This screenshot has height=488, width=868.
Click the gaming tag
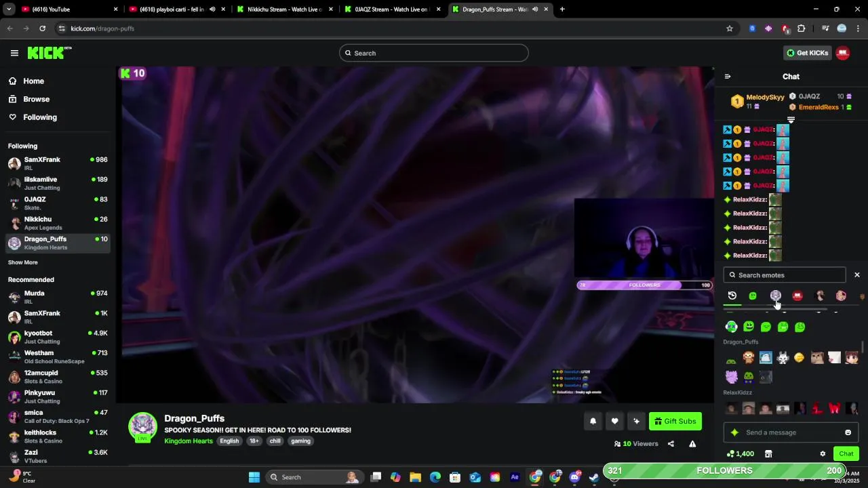[x=300, y=441]
